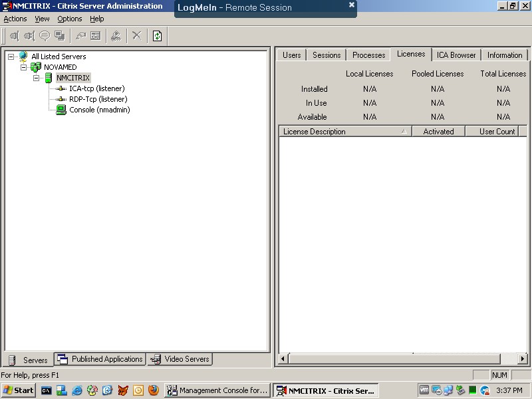Switch to the Sessions tab
532x399 pixels.
tap(327, 55)
